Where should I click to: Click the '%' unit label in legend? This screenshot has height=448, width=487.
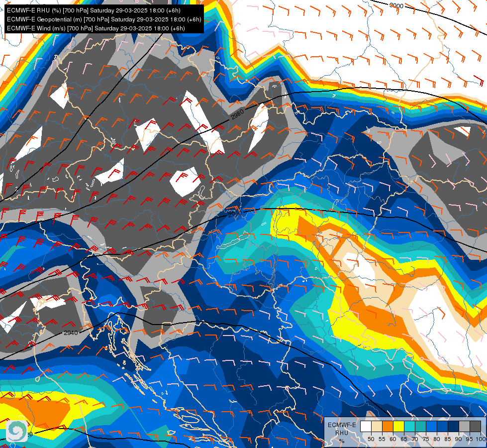(342, 441)
